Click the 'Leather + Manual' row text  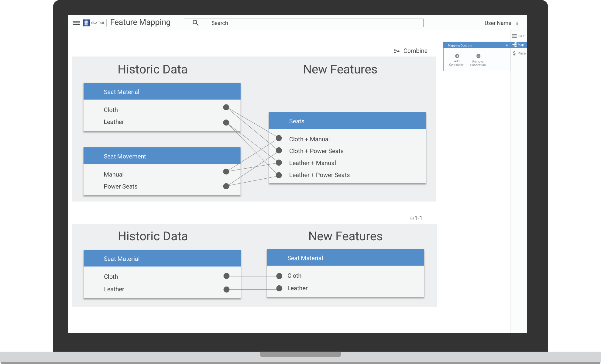point(312,163)
